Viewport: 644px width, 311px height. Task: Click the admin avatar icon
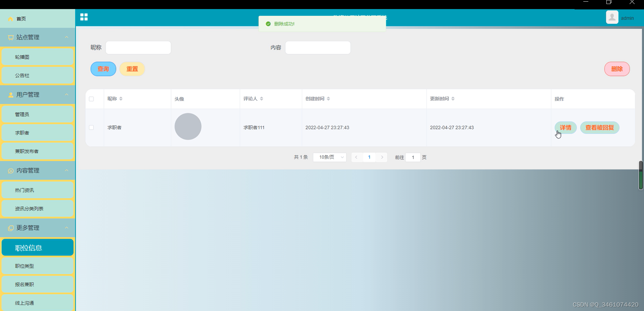pyautogui.click(x=612, y=17)
